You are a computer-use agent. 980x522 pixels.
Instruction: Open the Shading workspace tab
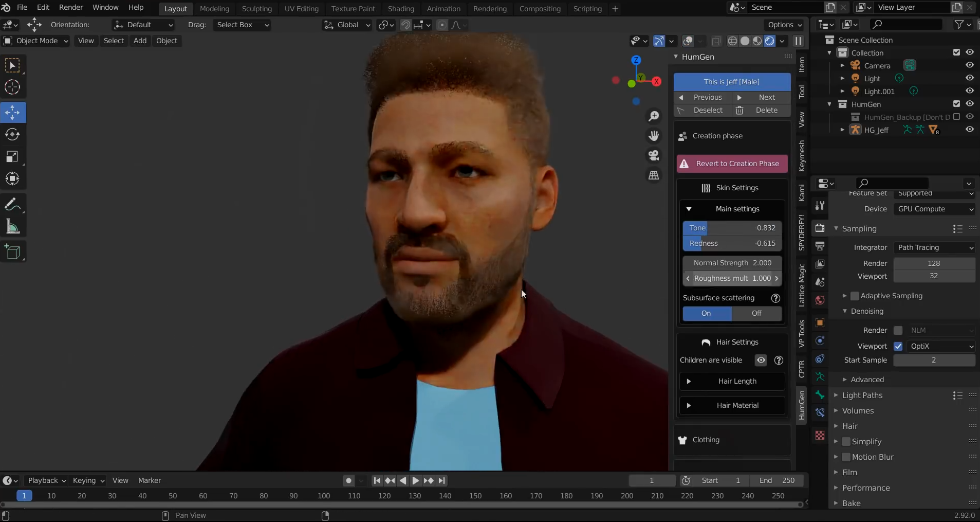pos(401,9)
